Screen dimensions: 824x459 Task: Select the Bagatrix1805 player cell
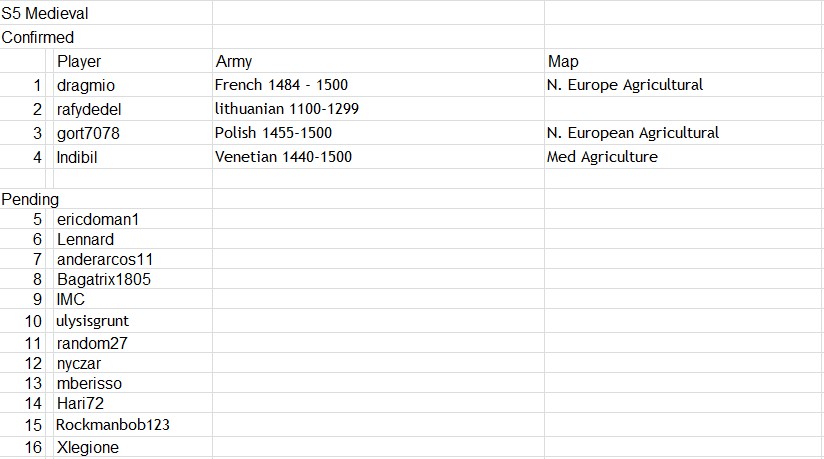(133, 279)
